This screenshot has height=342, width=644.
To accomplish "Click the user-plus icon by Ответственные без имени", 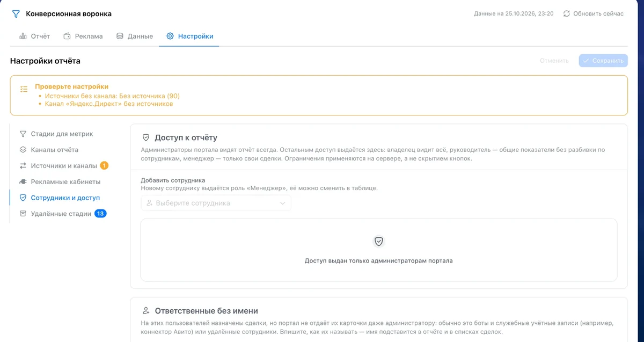I will coord(145,311).
